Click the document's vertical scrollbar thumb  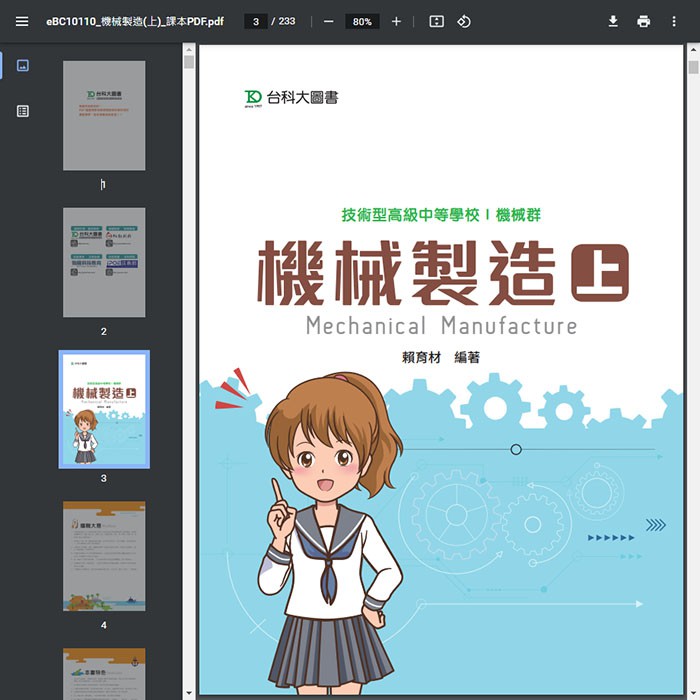pos(693,67)
